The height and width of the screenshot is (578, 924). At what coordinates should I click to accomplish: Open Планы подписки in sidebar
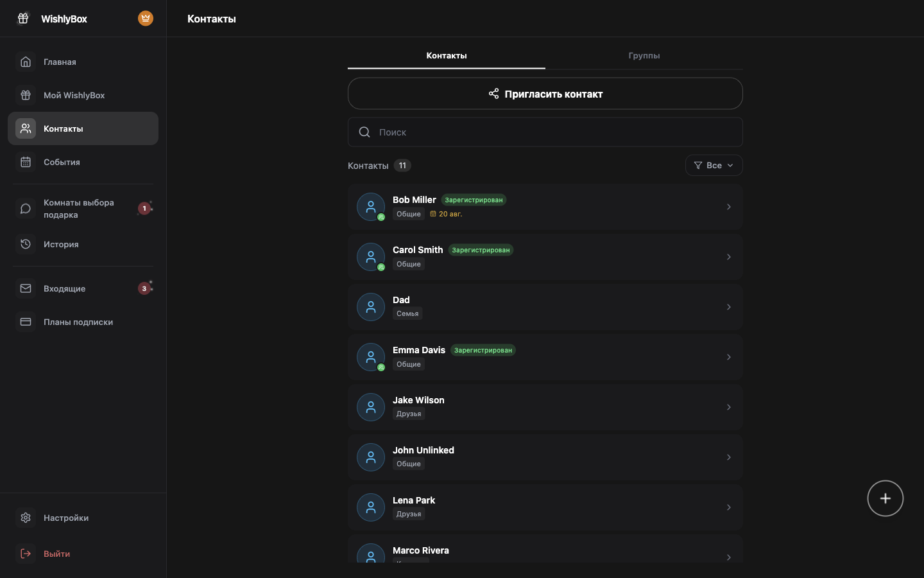point(83,322)
